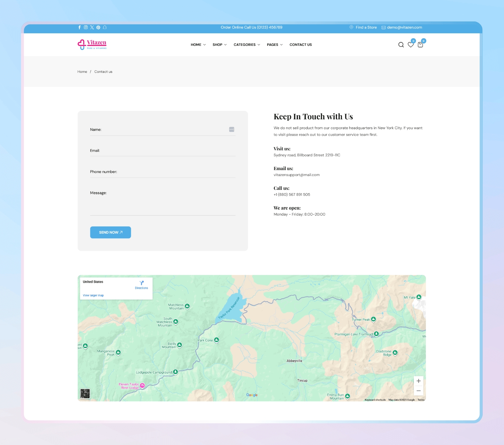Switch map to satellite thumbnail

85,394
